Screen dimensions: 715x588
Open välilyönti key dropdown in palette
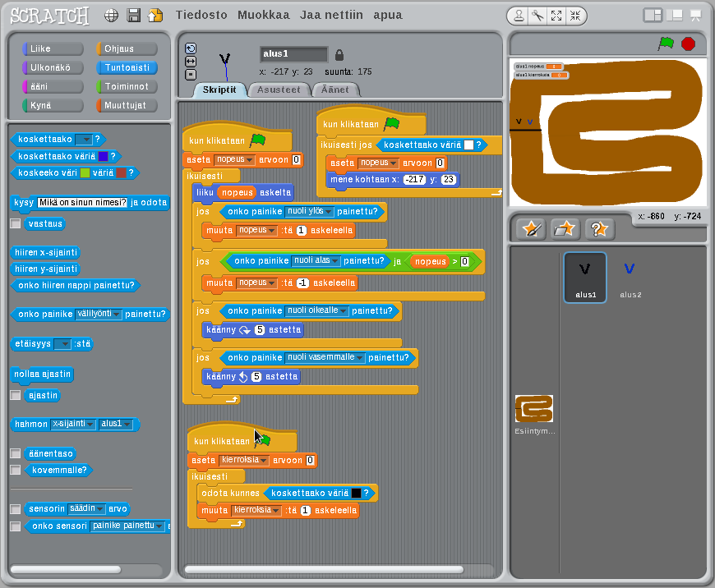[99, 314]
